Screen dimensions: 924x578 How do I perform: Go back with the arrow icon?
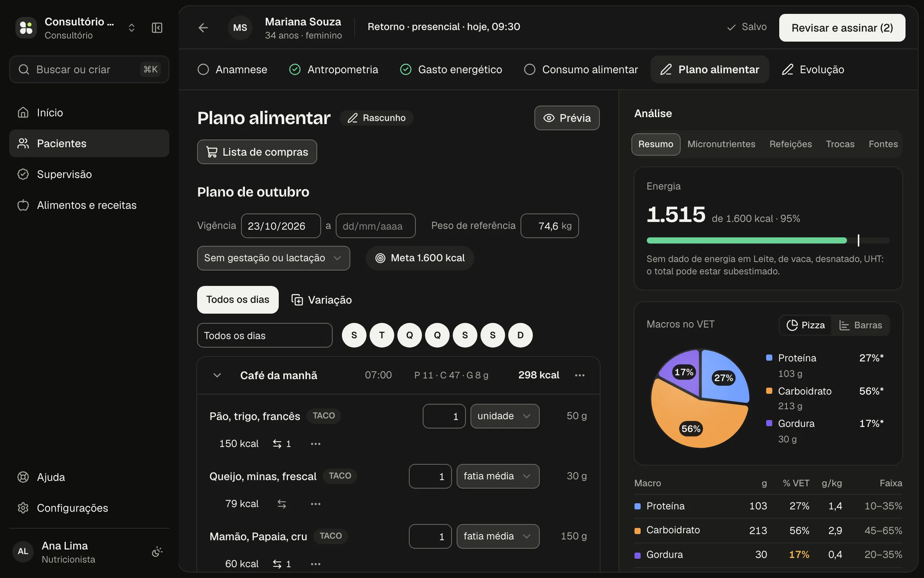(x=203, y=28)
